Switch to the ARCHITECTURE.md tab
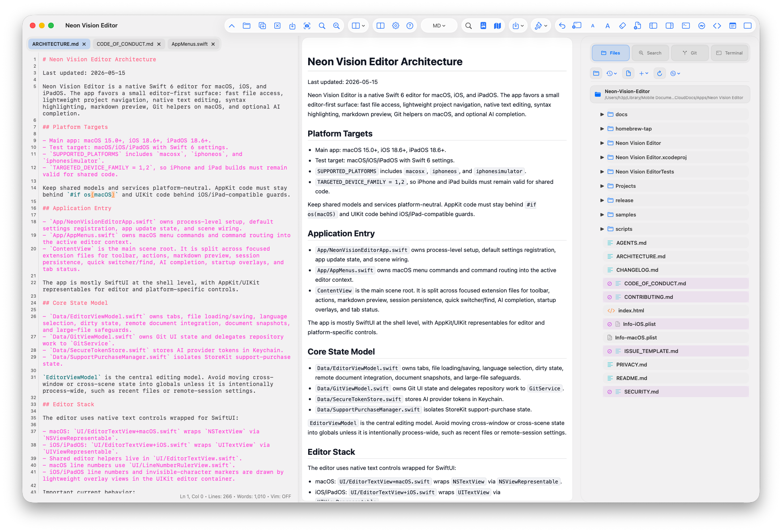The height and width of the screenshot is (532, 782). tap(55, 44)
